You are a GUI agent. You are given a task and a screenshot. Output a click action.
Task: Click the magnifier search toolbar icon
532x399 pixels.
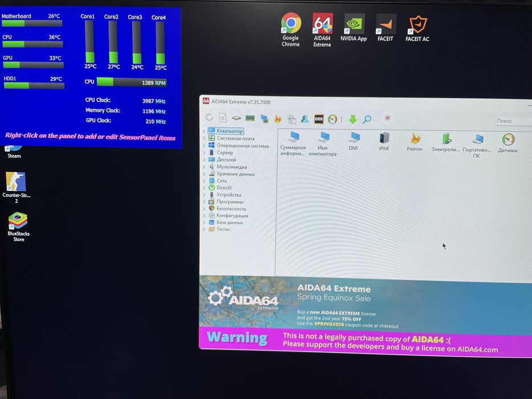click(x=367, y=120)
